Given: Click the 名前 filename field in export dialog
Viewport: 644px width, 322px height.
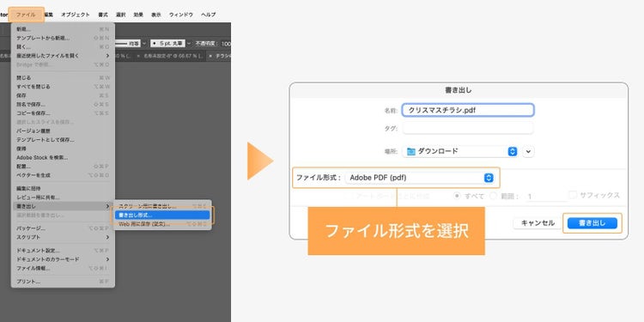Looking at the screenshot, I should (468, 110).
